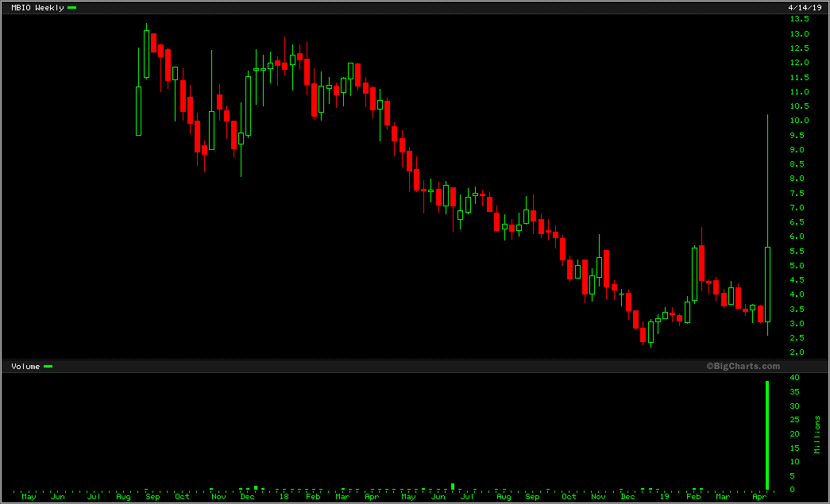The width and height of the screenshot is (830, 504).
Task: Click the 13.5 price axis label
Action: (x=799, y=19)
